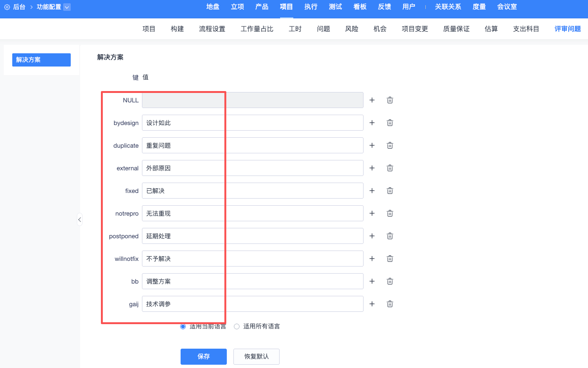Add a row after the NULL entry
This screenshot has height=368, width=588.
(372, 100)
